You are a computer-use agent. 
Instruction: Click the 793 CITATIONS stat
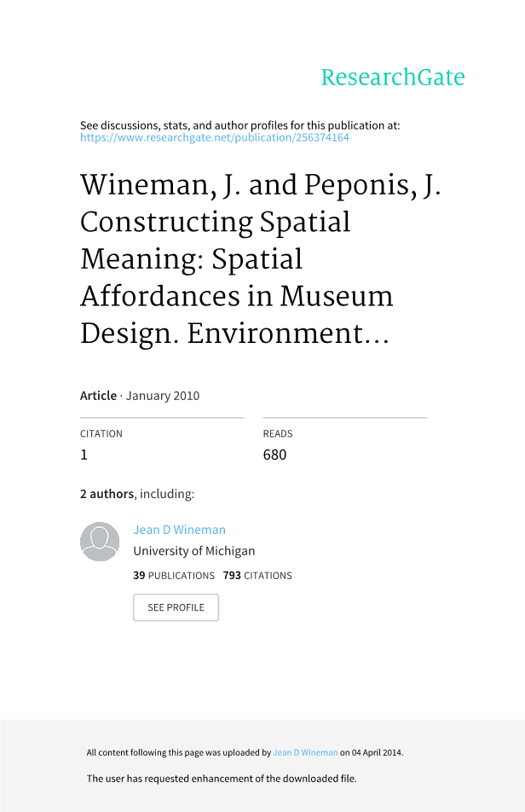point(257,576)
